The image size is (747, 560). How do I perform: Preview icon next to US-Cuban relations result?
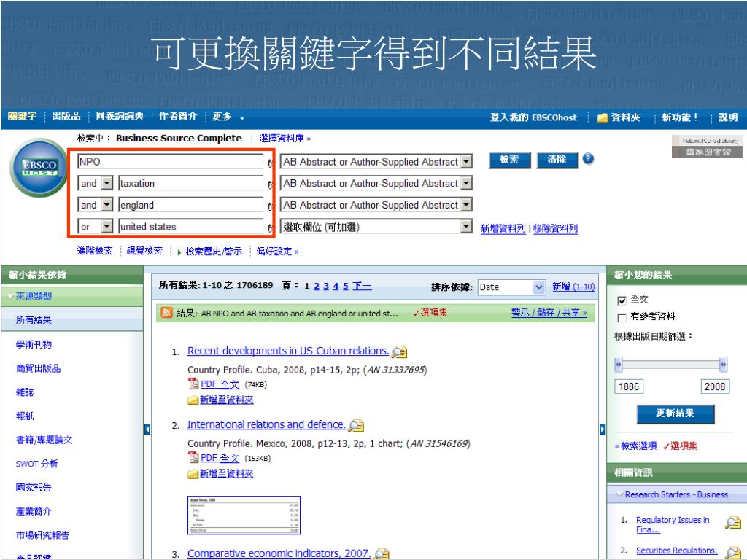pyautogui.click(x=399, y=352)
